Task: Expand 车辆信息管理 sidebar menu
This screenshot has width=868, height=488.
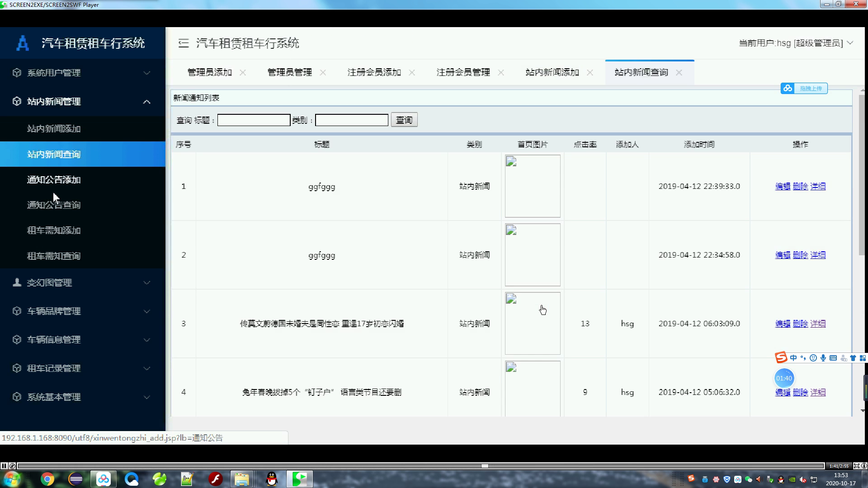Action: (83, 340)
